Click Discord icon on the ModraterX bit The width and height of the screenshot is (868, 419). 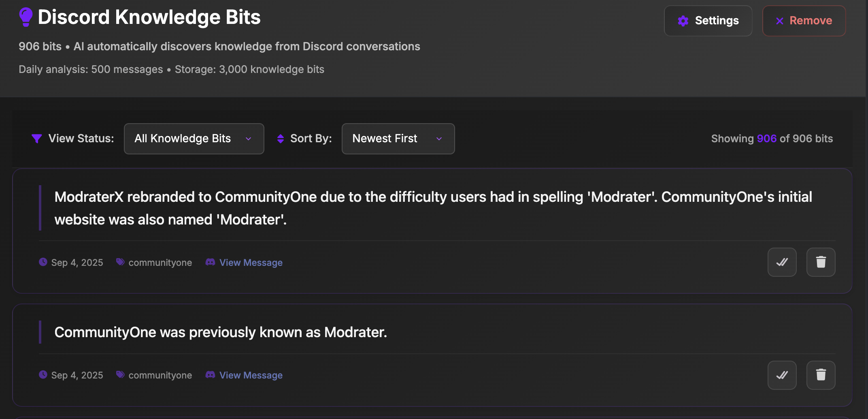point(210,262)
